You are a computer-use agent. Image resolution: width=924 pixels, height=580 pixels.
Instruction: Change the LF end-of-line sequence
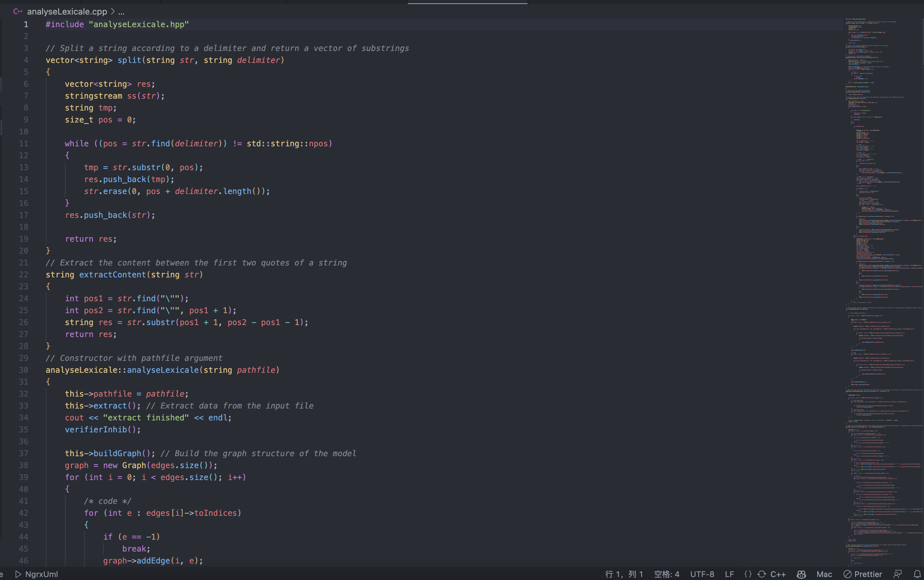click(730, 574)
